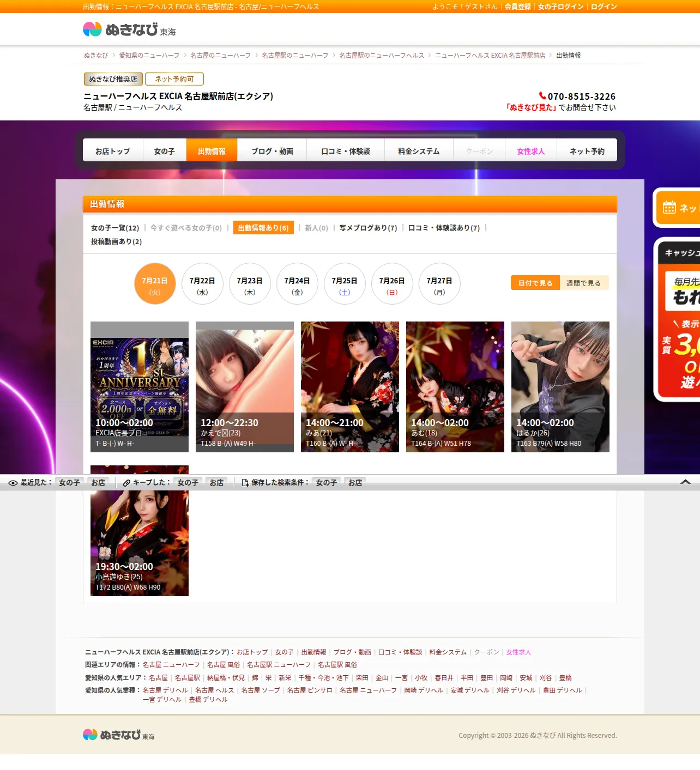Viewport: 700px width, 770px height.
Task: Click お店 under キープした
Action: pyautogui.click(x=216, y=483)
